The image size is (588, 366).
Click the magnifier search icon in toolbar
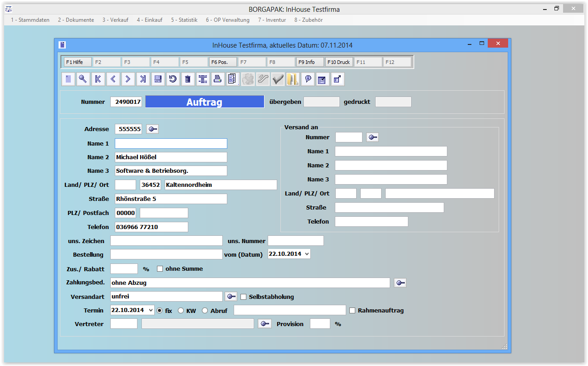click(x=83, y=79)
